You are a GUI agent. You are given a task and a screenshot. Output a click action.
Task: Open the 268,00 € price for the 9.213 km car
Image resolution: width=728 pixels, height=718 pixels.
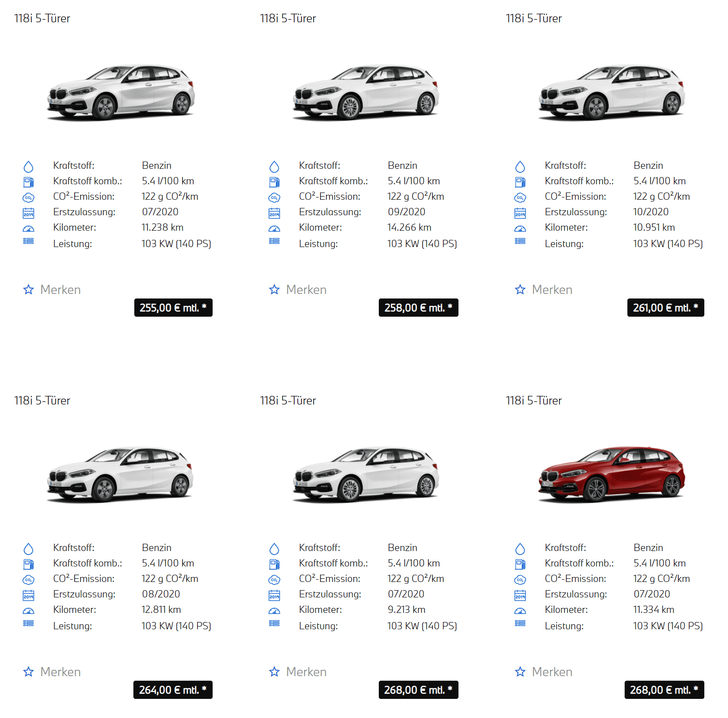coord(418,690)
